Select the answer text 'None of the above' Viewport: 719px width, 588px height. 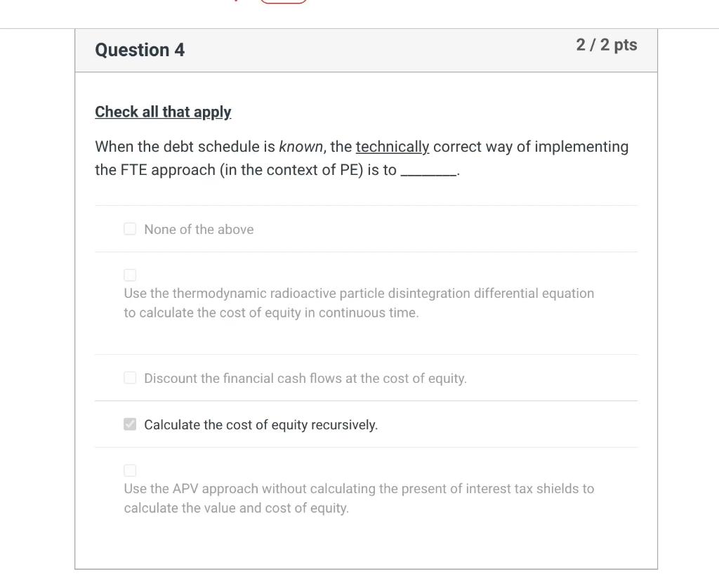tap(199, 229)
